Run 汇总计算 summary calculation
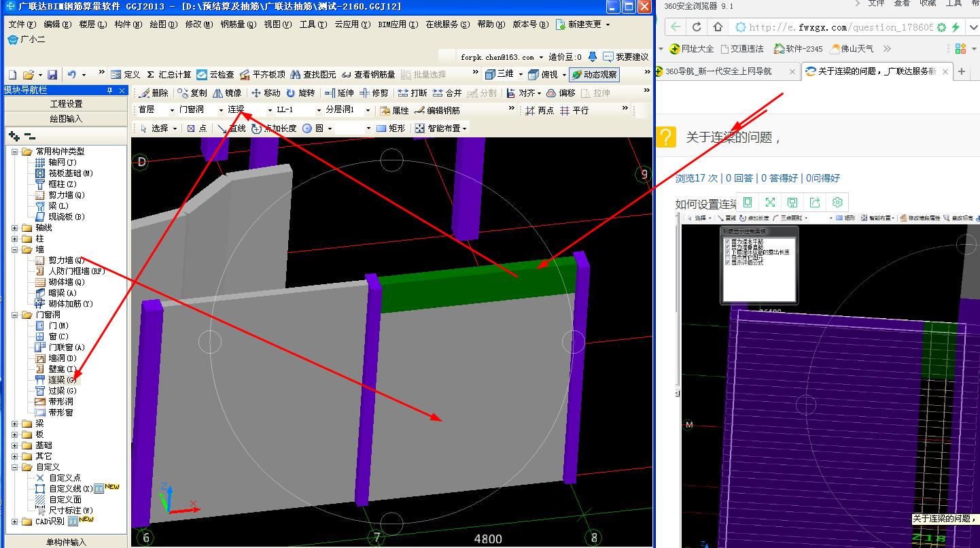The image size is (980, 548). point(169,75)
